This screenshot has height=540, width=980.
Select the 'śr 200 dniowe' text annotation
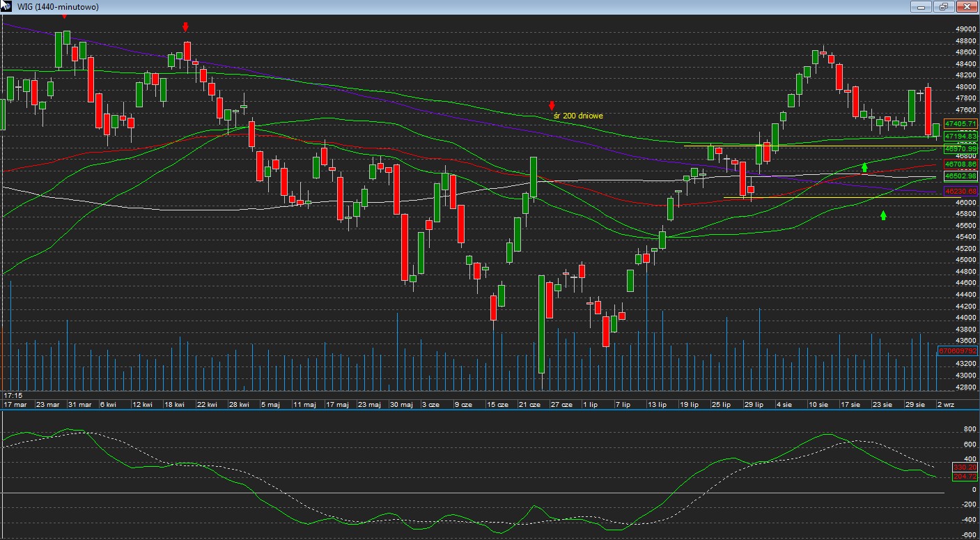pyautogui.click(x=579, y=116)
